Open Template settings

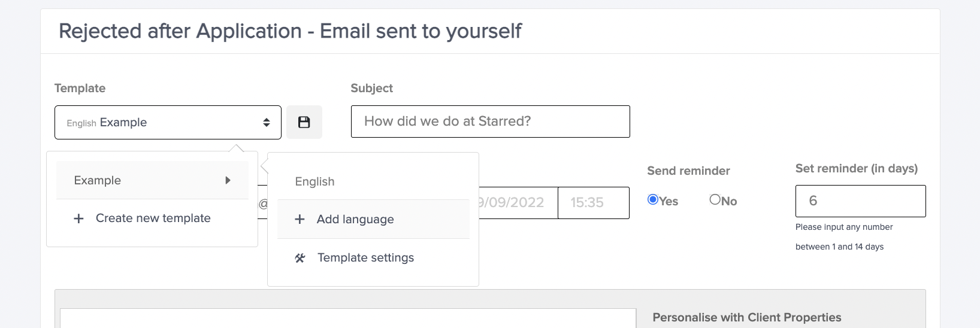pos(365,258)
